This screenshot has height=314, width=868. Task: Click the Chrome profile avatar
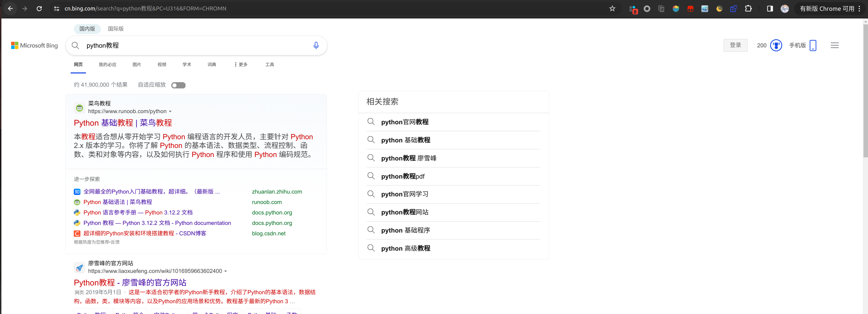click(785, 8)
